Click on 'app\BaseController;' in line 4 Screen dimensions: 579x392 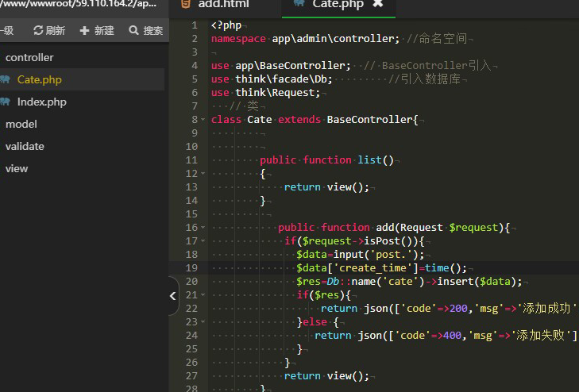[x=293, y=66]
